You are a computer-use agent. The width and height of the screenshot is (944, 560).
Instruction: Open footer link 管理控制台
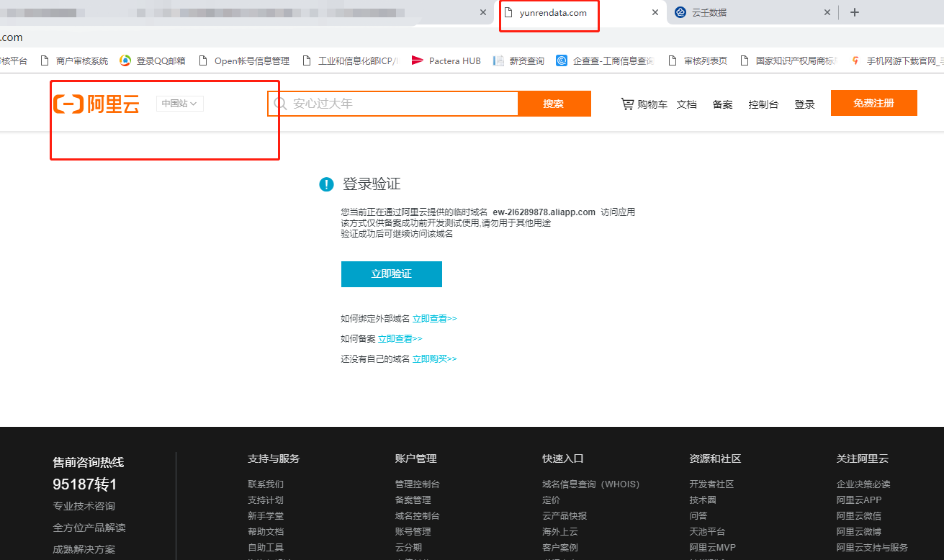418,484
